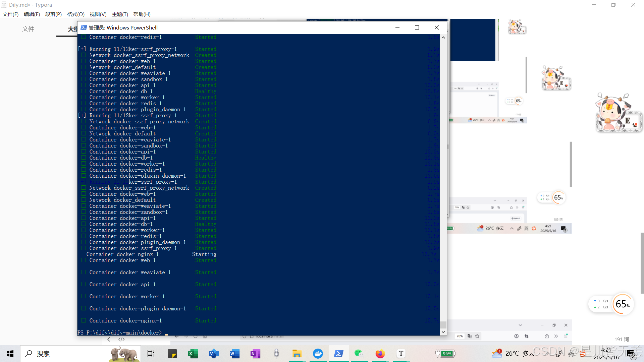Open the Docker Desktop taskbar icon
Image resolution: width=644 pixels, height=362 pixels.
[318, 354]
